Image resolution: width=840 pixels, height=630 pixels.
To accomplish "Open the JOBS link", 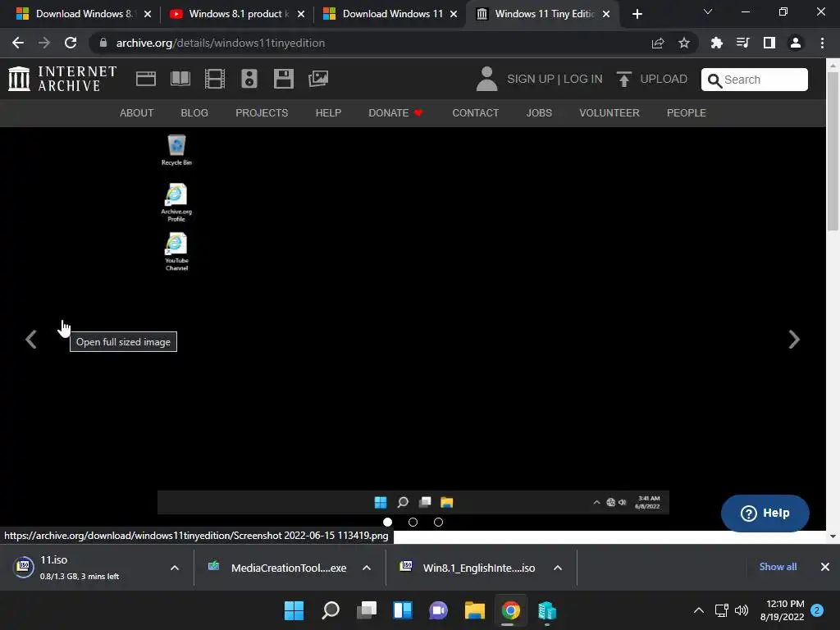I will (x=539, y=113).
